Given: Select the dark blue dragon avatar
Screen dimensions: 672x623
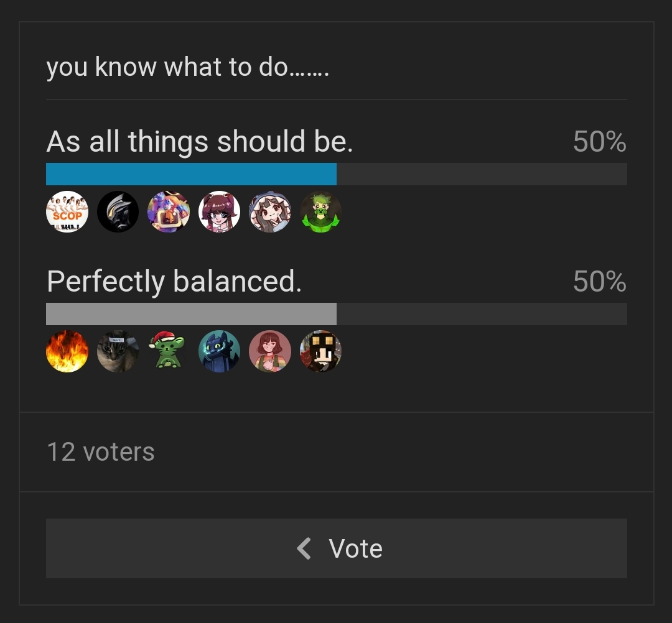Looking at the screenshot, I should (x=219, y=351).
